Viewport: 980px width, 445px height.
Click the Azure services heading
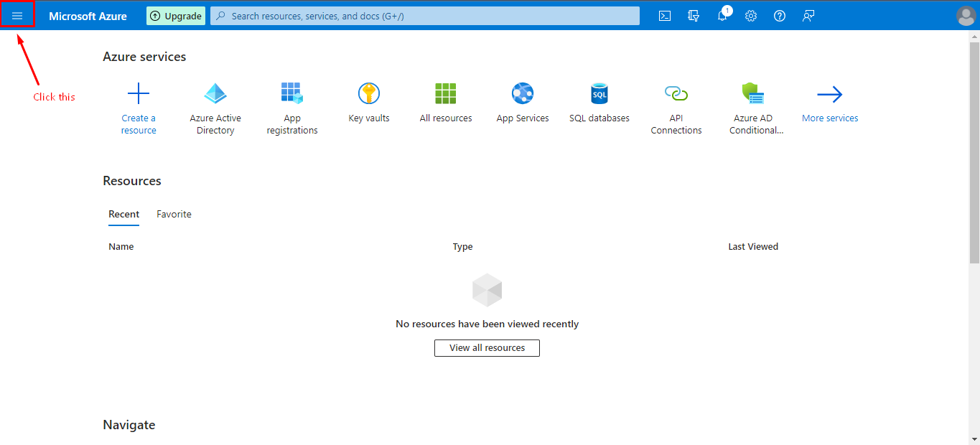point(144,57)
